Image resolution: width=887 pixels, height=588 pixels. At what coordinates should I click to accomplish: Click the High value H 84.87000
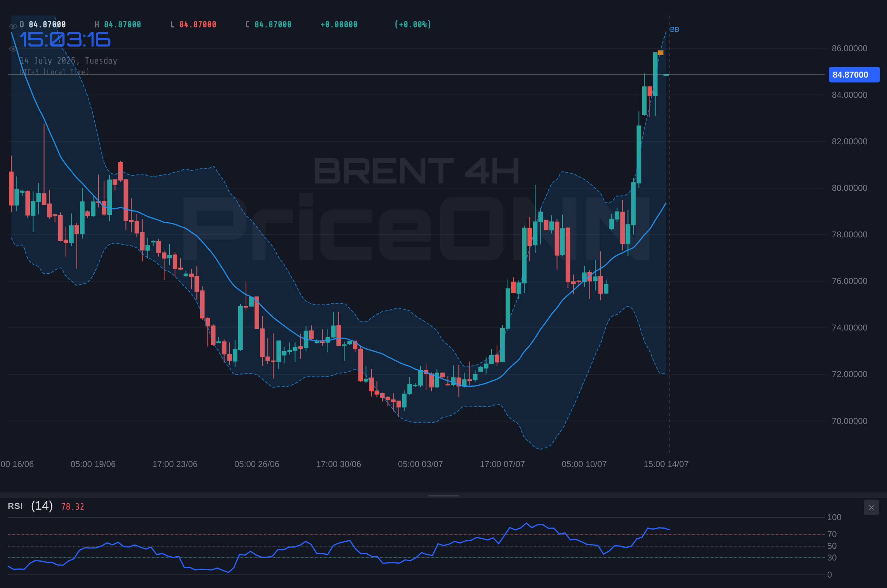point(118,24)
